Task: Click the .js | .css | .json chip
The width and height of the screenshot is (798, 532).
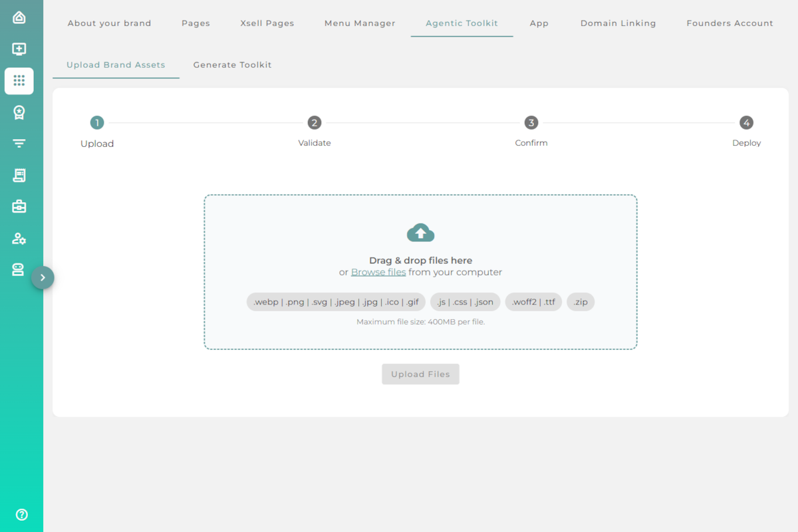Action: pyautogui.click(x=465, y=302)
